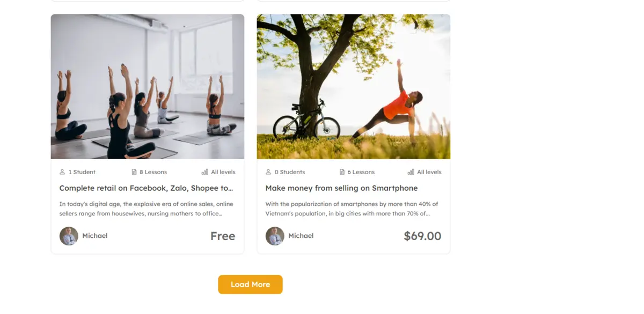Click the "$69.00" price label
The height and width of the screenshot is (314, 644).
tap(422, 236)
